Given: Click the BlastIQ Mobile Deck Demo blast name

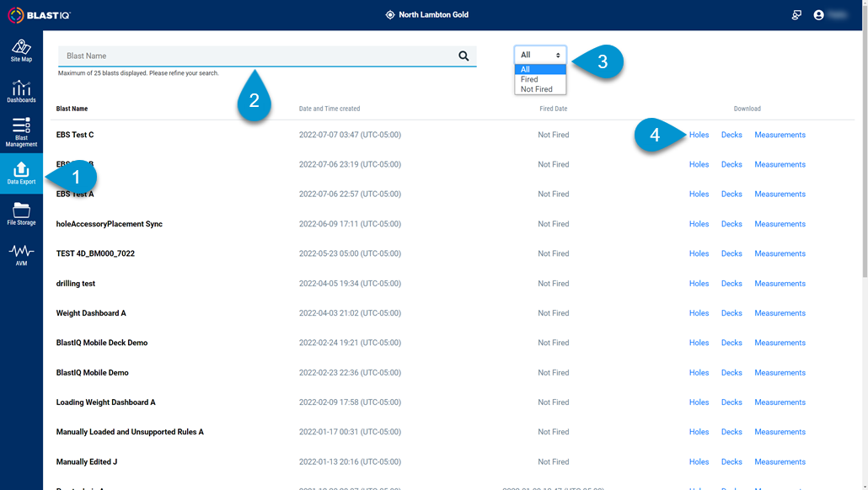Looking at the screenshot, I should pyautogui.click(x=102, y=343).
